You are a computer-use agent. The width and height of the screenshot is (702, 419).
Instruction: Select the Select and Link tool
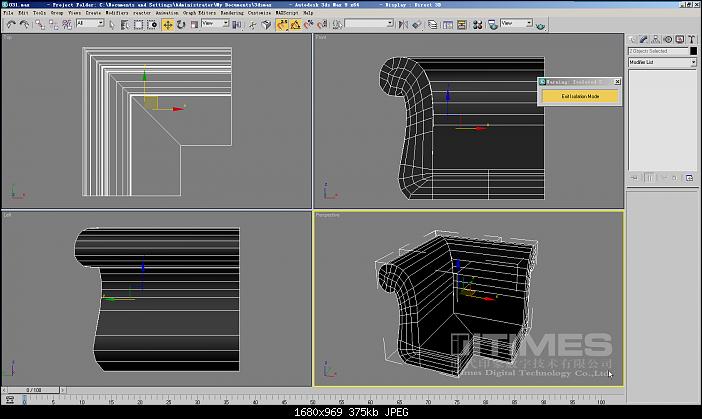(40, 25)
